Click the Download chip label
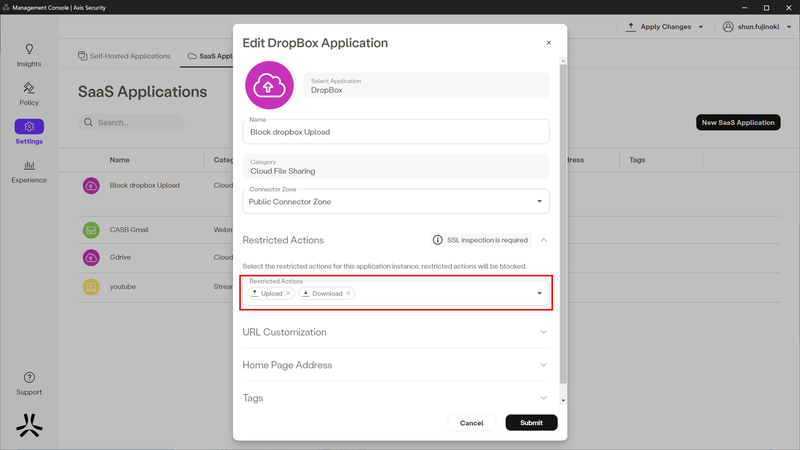The width and height of the screenshot is (800, 450). tap(327, 293)
